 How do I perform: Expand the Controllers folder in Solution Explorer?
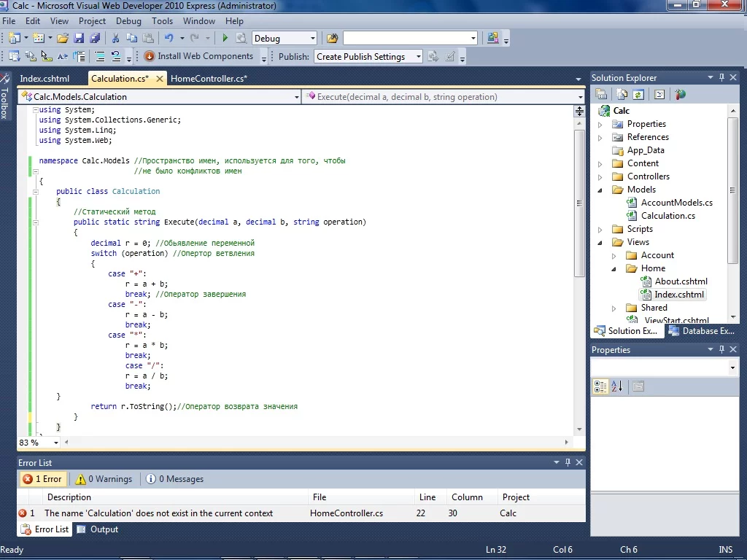600,176
